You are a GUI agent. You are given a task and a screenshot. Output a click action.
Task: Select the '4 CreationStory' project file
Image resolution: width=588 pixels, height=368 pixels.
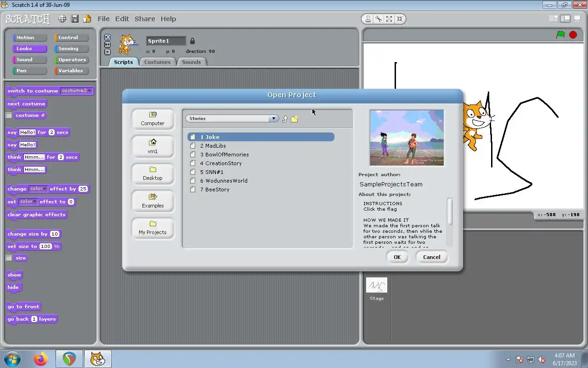coord(261,163)
